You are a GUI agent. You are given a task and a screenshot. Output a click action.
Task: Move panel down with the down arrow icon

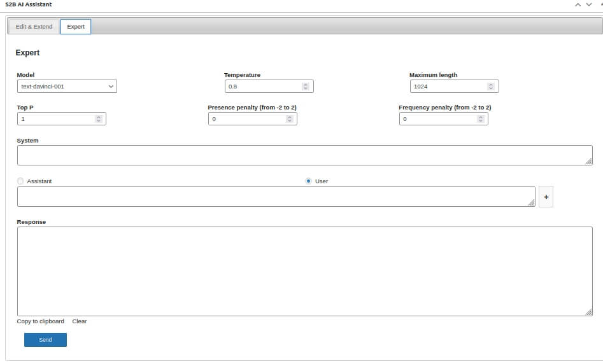point(589,4)
